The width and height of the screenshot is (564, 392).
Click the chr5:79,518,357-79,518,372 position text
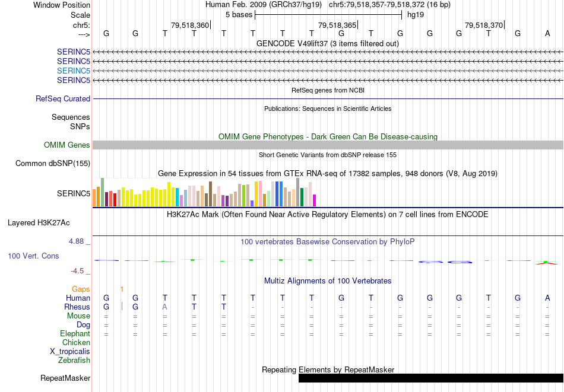389,5
